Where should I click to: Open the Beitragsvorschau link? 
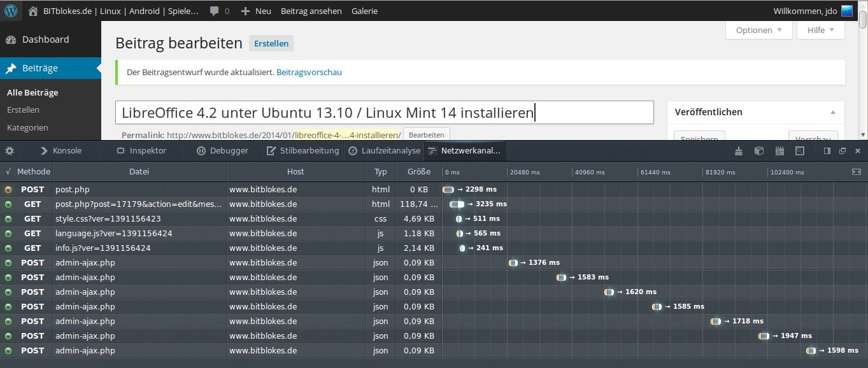[309, 73]
